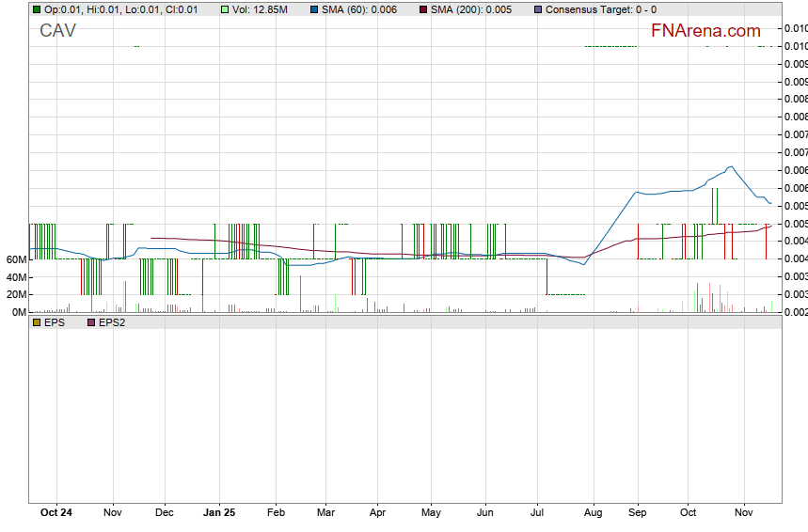Click the FNArena.com watermark link
Image resolution: width=808 pixels, height=532 pixels.
pyautogui.click(x=705, y=31)
